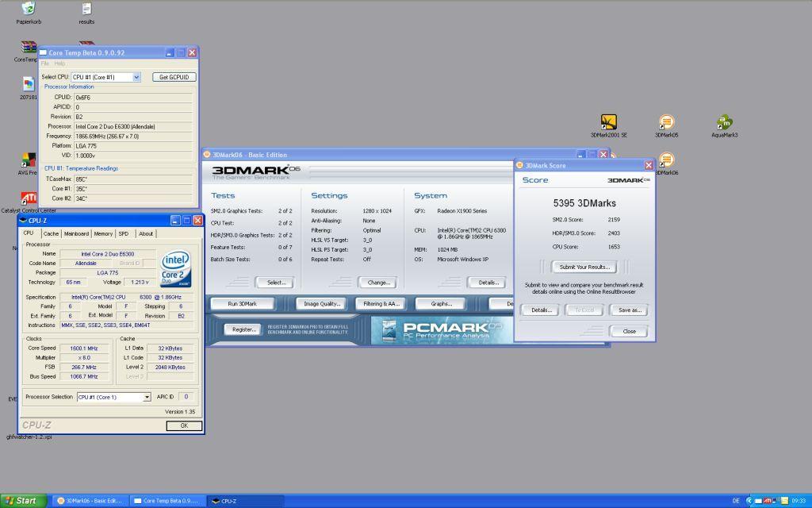Click the CPU Score value 1653
This screenshot has height=508, width=812.
tap(614, 247)
